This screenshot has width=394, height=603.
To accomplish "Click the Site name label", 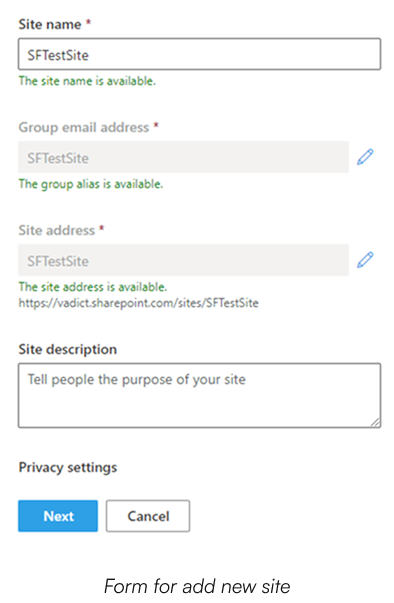I will (x=50, y=25).
